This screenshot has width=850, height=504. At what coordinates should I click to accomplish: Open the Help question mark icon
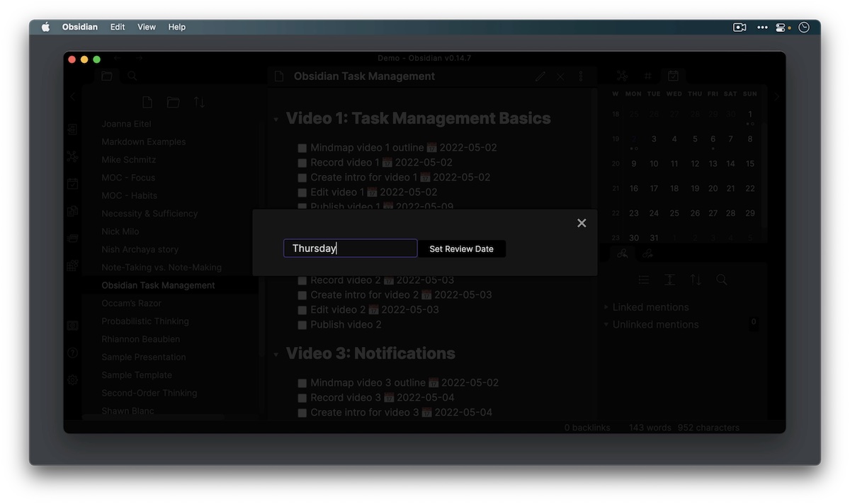72,353
